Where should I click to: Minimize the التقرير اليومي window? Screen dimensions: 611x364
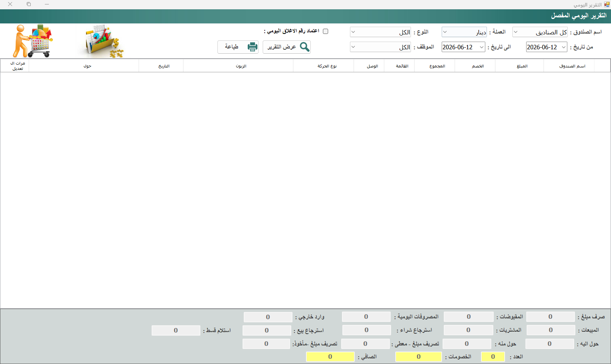[x=47, y=4]
